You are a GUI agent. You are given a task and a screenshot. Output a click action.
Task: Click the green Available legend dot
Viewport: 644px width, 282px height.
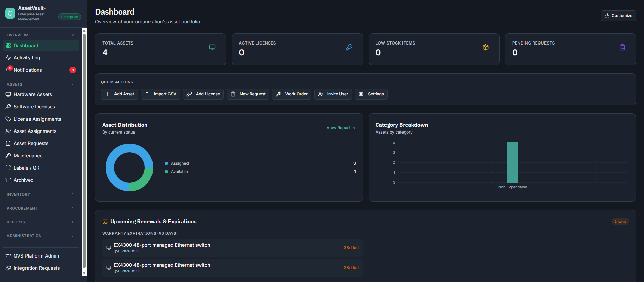pos(166,172)
